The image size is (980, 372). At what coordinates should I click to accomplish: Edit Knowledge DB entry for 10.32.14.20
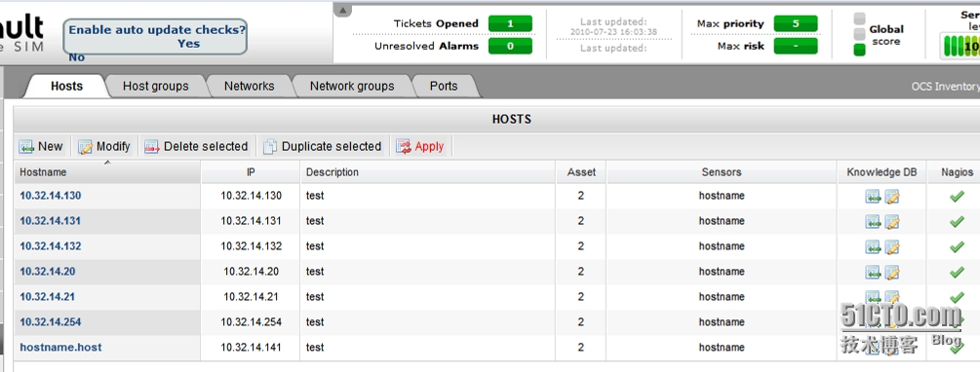892,273
